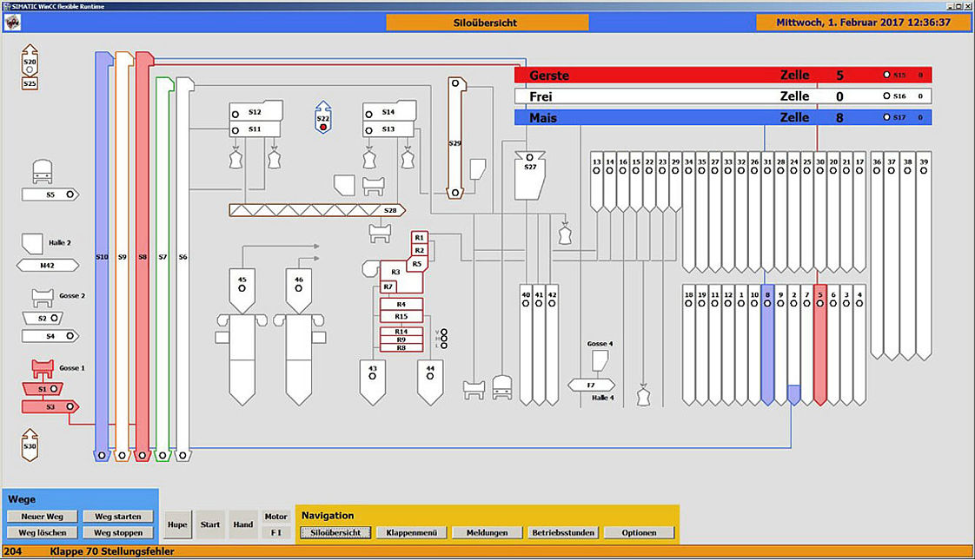Select the S13 machine block
This screenshot has height=560, width=975.
(x=388, y=129)
